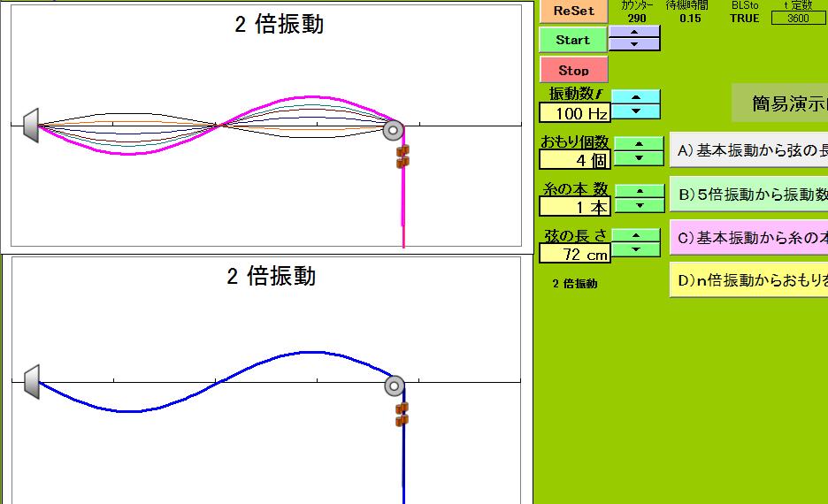
Task: Click the magenta wave crest in upper chart
Action: coord(312,97)
